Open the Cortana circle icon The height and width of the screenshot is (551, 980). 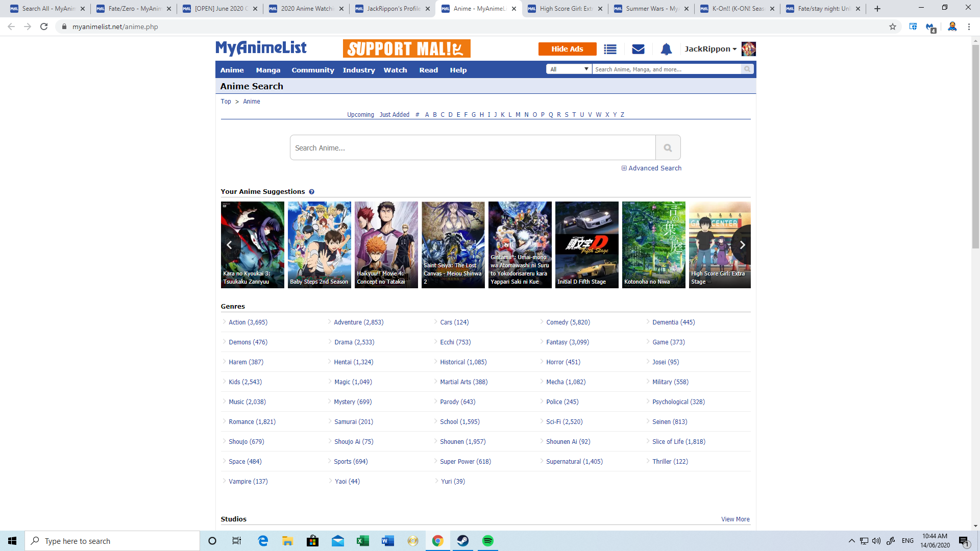212,541
